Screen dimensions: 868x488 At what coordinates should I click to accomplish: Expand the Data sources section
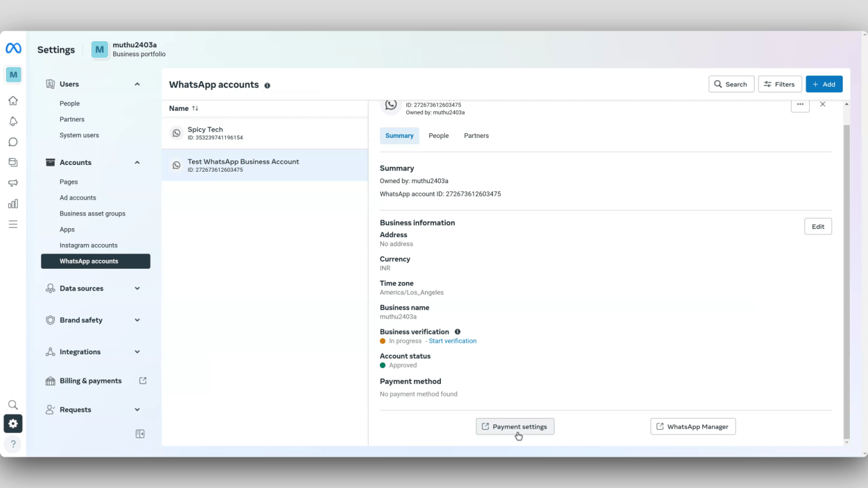(137, 289)
